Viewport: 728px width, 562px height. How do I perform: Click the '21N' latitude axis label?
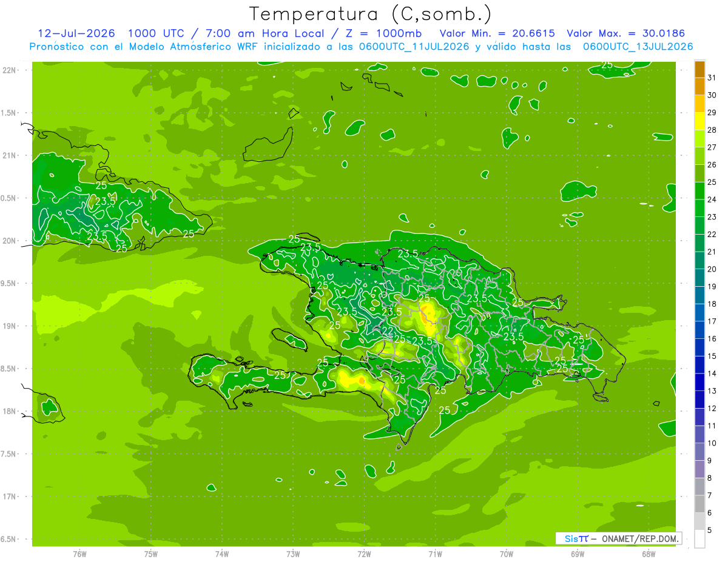point(10,155)
